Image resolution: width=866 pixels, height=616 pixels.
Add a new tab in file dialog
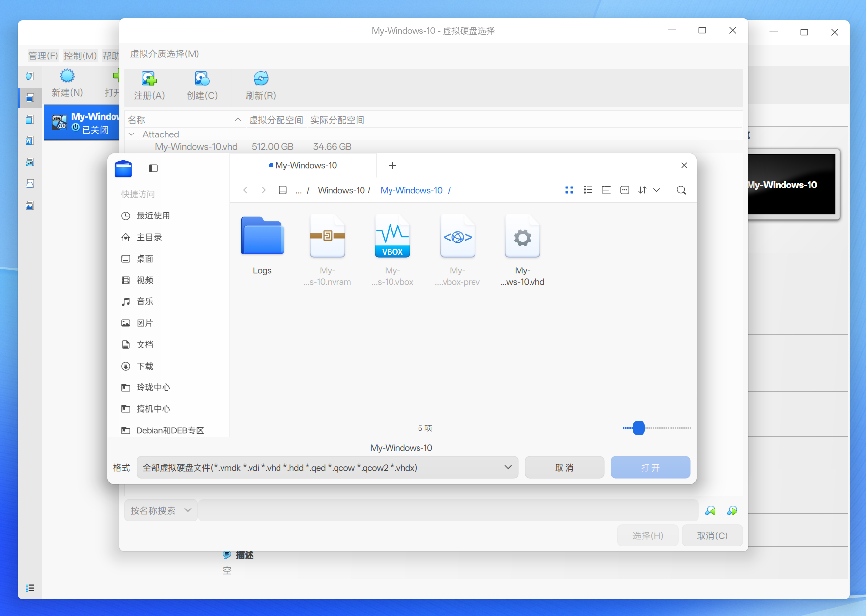pos(392,165)
